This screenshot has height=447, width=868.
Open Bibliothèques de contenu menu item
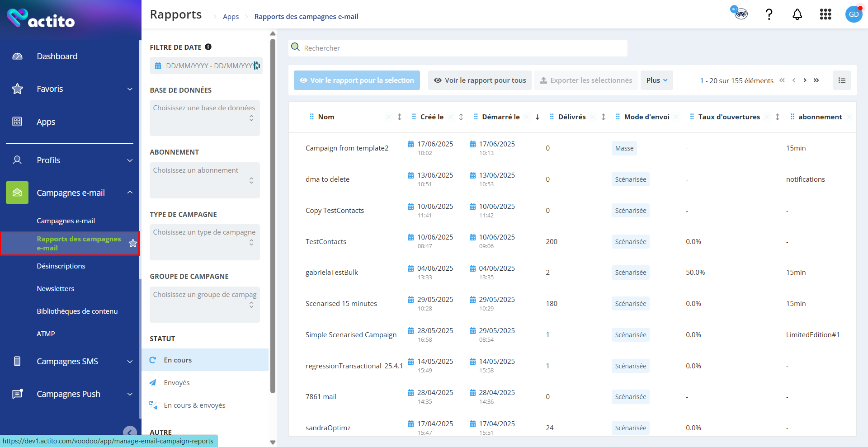click(77, 311)
